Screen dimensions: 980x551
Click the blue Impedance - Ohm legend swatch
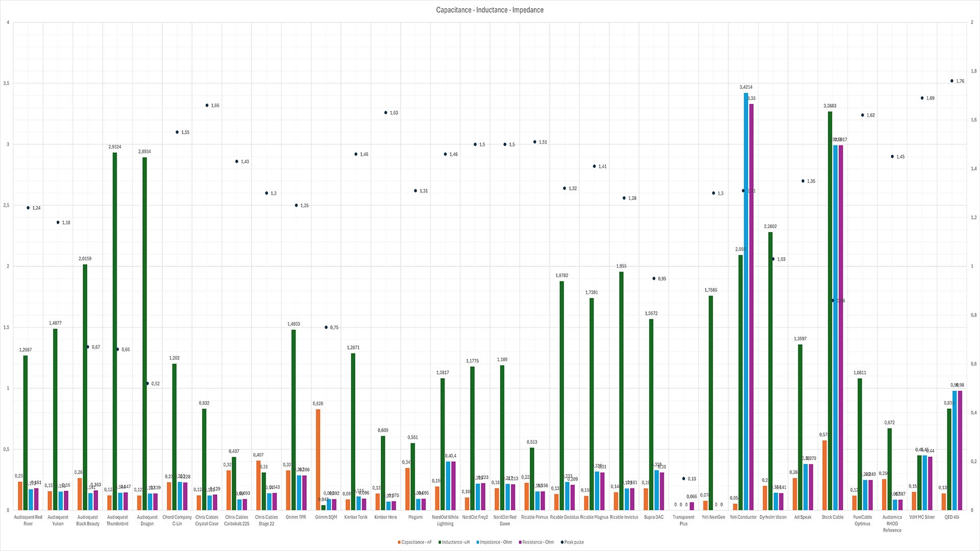point(478,542)
